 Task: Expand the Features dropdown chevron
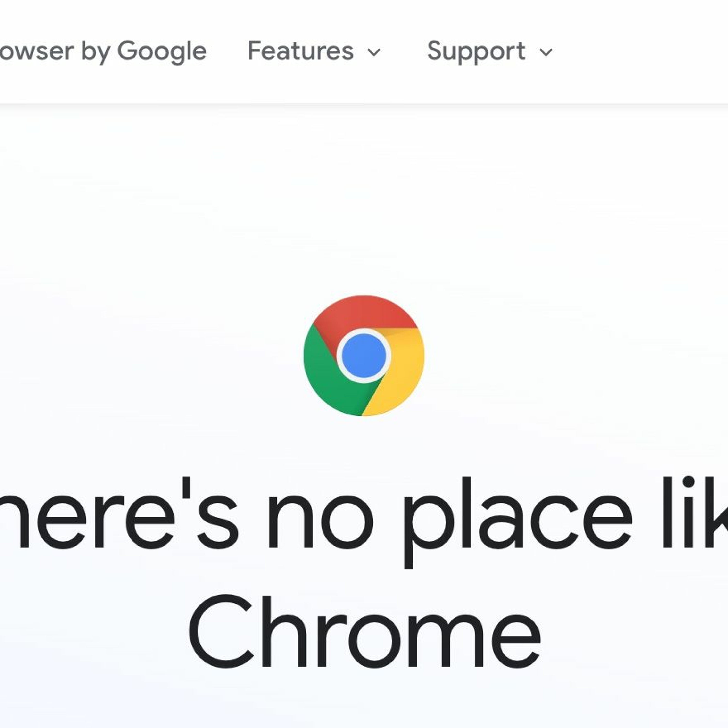click(x=374, y=52)
